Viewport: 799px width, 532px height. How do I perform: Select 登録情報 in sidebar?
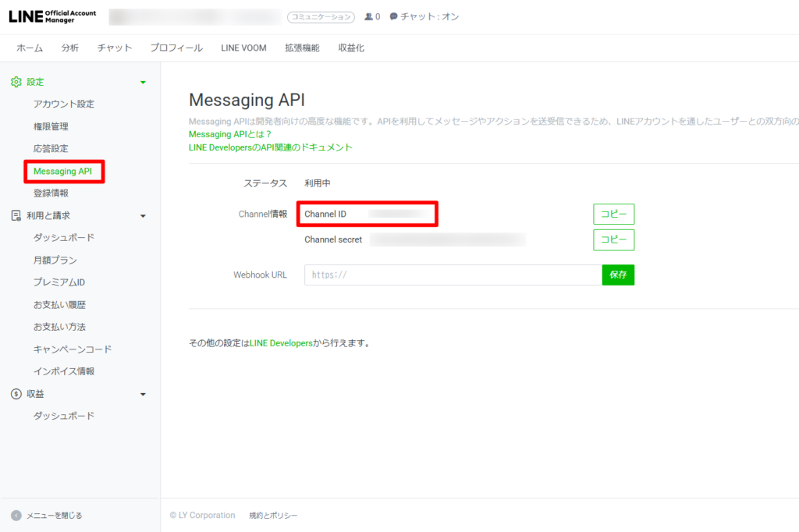pos(51,193)
